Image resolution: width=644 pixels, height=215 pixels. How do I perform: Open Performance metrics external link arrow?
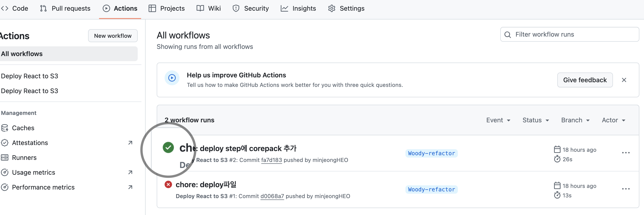(130, 187)
